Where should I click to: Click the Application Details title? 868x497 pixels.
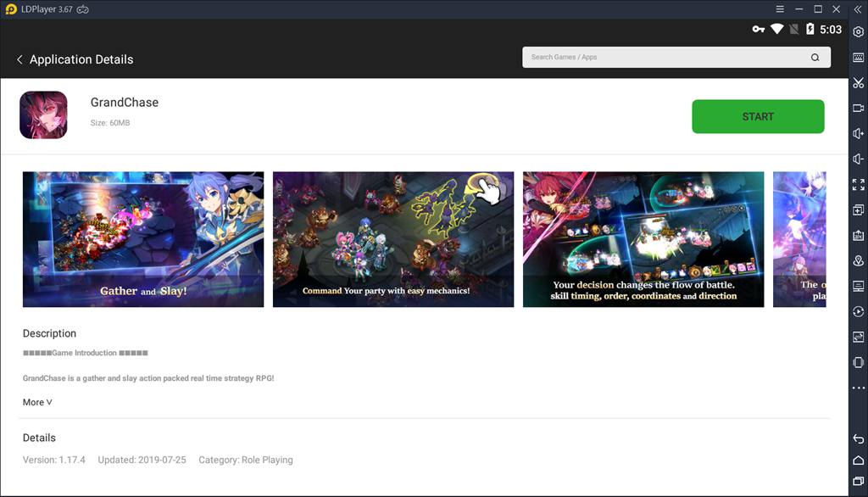tap(81, 59)
